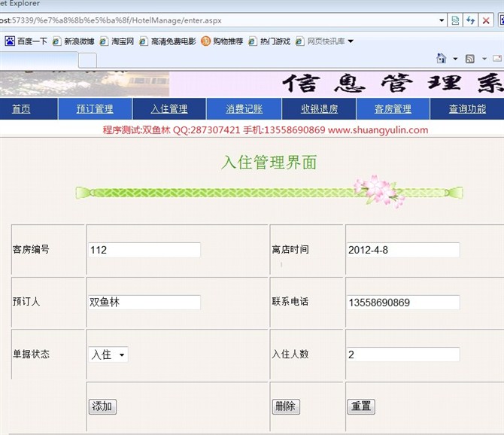The width and height of the screenshot is (504, 435).
Task: Open 入住管理 navigation menu
Action: pos(169,109)
